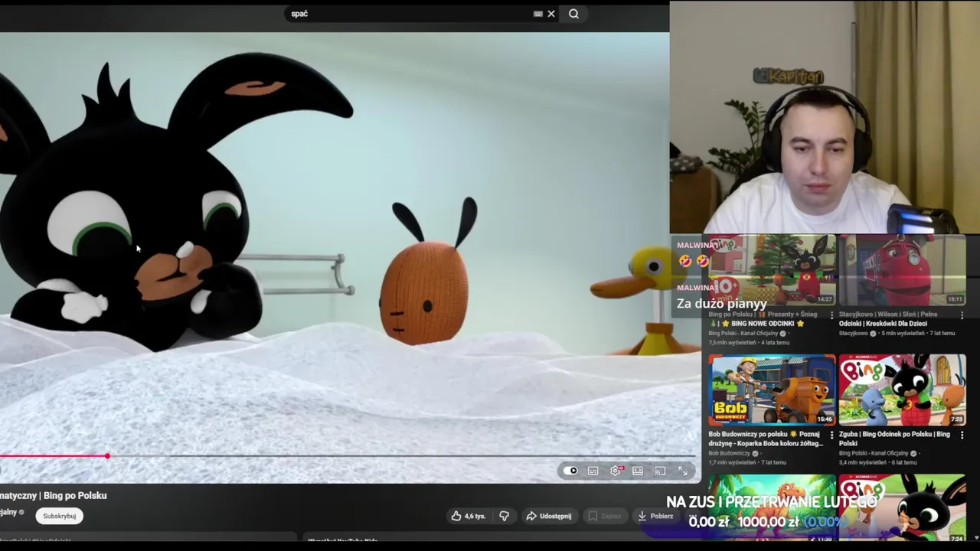Click the Subskrybuj button
The height and width of the screenshot is (551, 980).
tap(60, 516)
